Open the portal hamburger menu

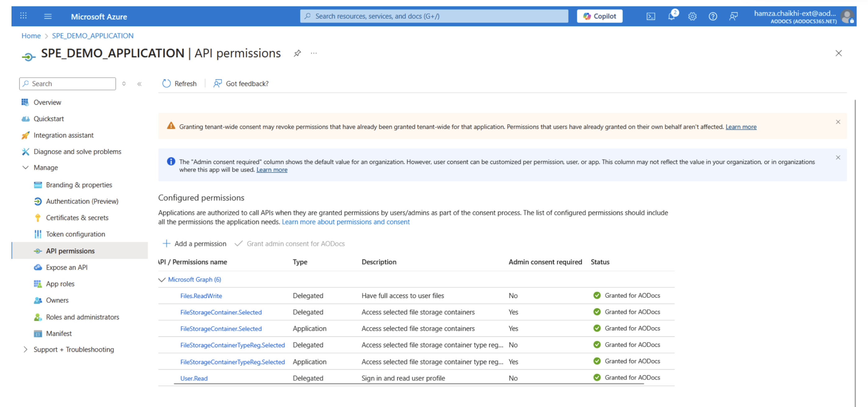pyautogui.click(x=48, y=16)
